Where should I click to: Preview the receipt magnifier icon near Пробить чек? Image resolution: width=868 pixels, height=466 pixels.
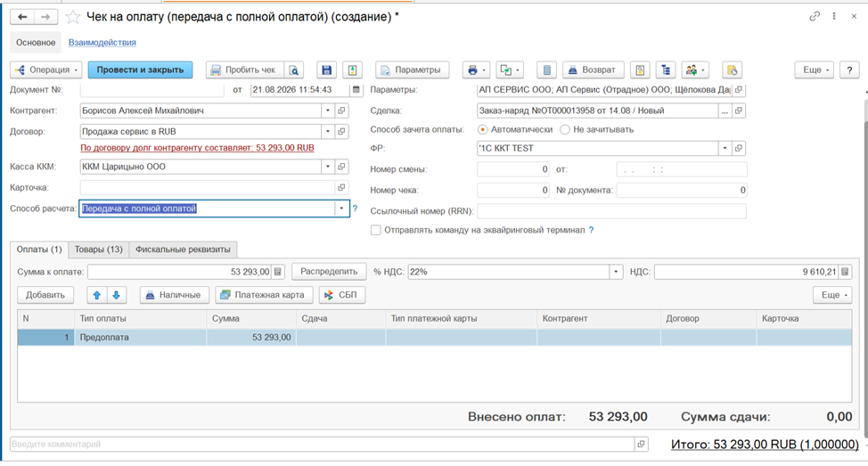point(294,70)
